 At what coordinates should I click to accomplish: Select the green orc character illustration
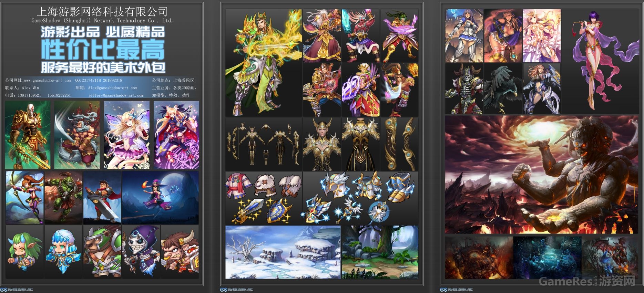point(63,198)
